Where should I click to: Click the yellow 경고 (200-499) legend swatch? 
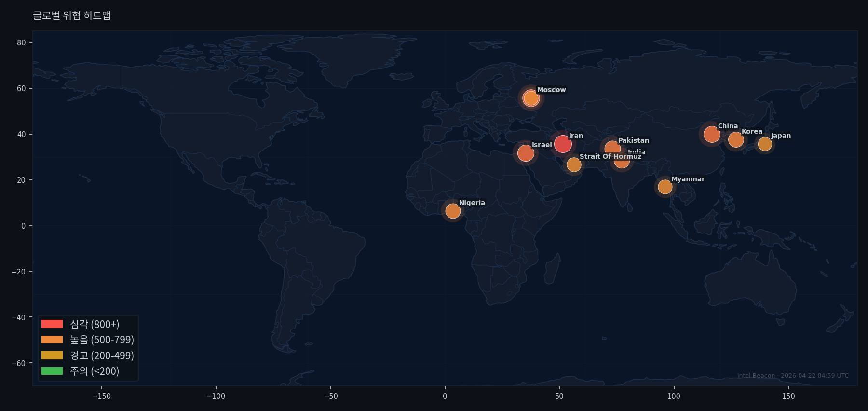[x=52, y=356]
